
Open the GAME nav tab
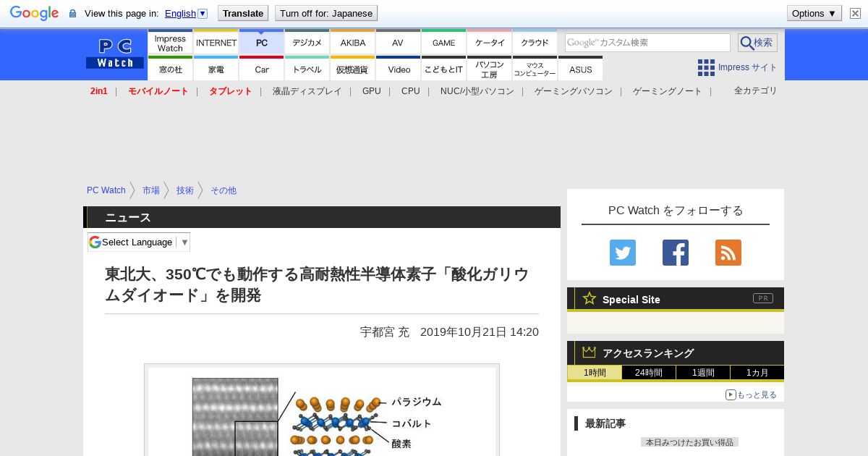(443, 42)
